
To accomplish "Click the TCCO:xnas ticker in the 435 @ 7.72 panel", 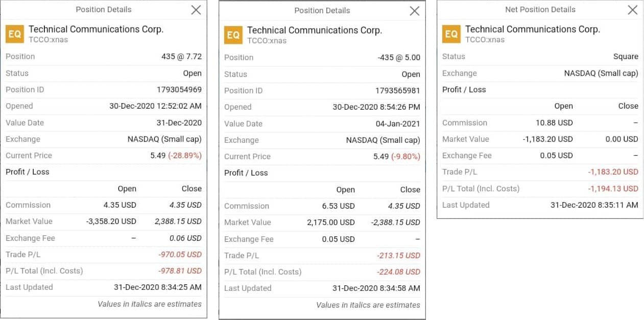I will (49, 39).
